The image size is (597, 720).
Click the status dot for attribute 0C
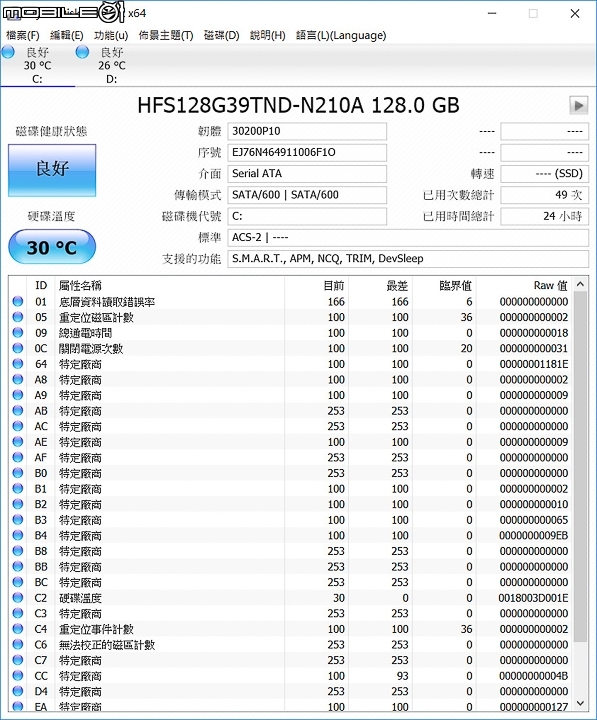coord(18,348)
